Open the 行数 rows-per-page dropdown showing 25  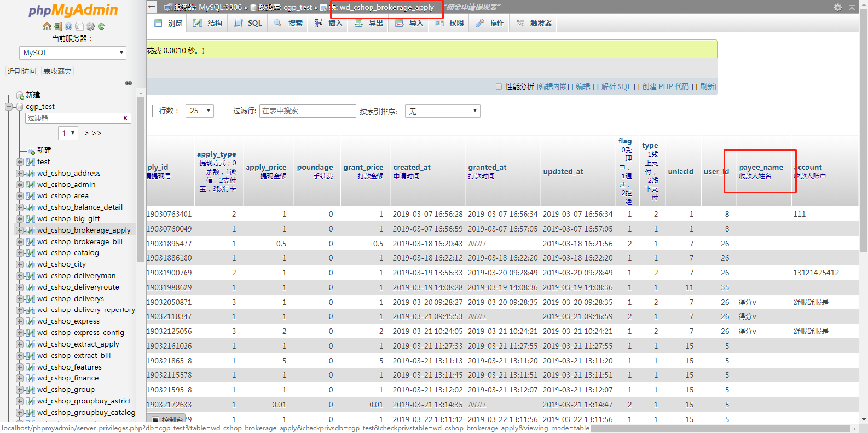click(200, 111)
